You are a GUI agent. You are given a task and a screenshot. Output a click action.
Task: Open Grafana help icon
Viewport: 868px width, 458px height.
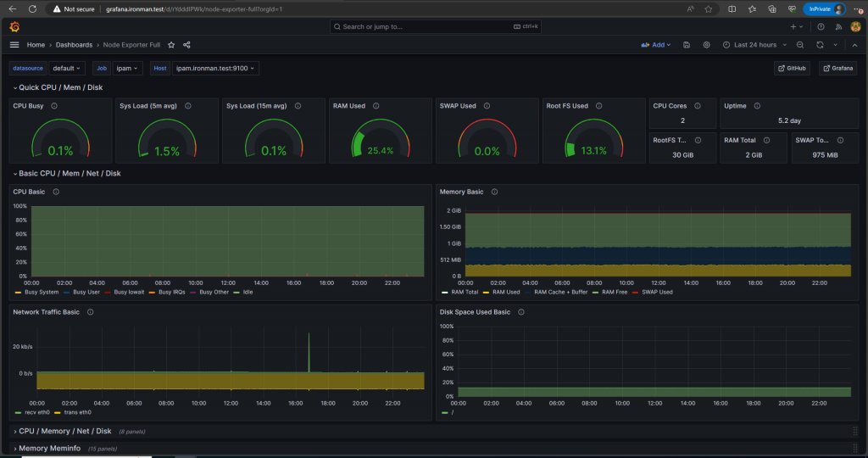pyautogui.click(x=821, y=26)
